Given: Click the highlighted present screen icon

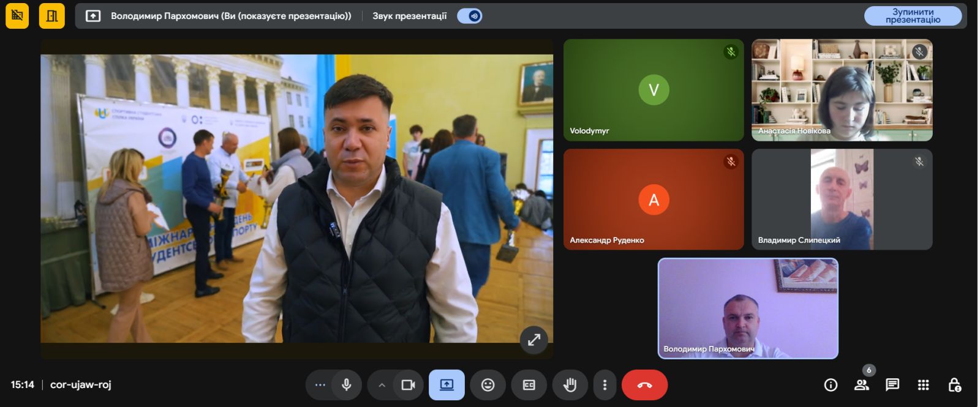Looking at the screenshot, I should pos(447,385).
